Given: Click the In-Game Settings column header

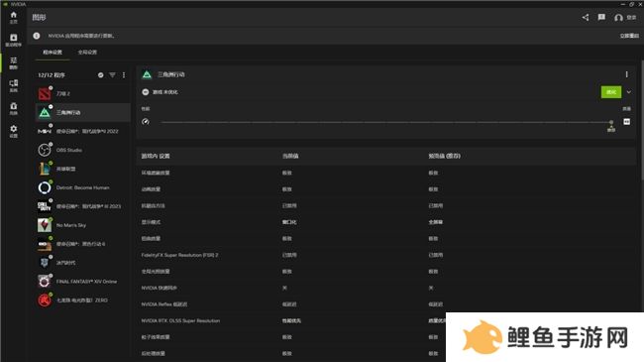Looking at the screenshot, I should [x=156, y=156].
